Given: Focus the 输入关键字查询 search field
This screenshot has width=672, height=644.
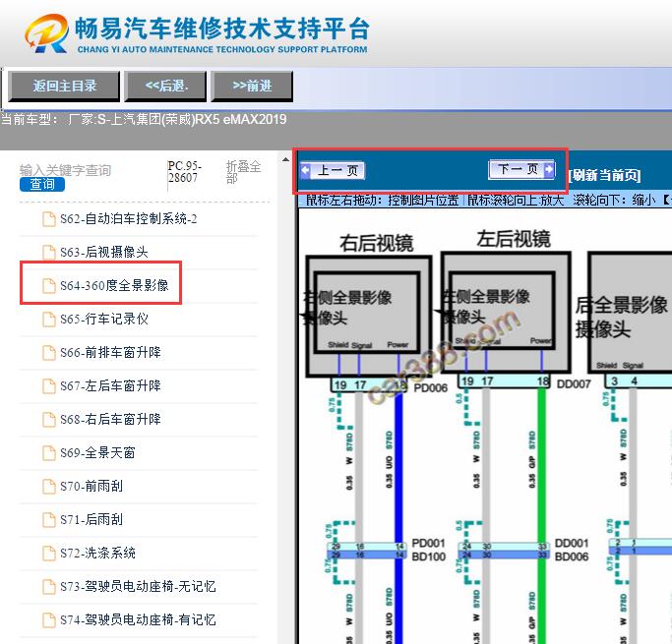Looking at the screenshot, I should point(65,170).
